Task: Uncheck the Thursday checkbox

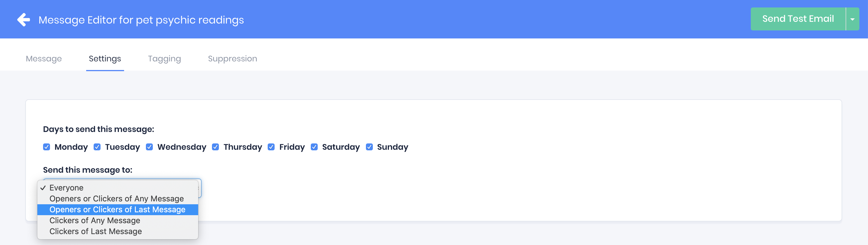Action: (x=215, y=147)
